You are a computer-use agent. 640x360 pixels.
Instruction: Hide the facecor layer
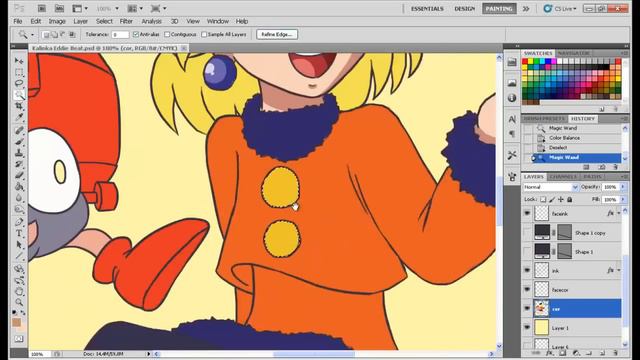[x=527, y=289]
